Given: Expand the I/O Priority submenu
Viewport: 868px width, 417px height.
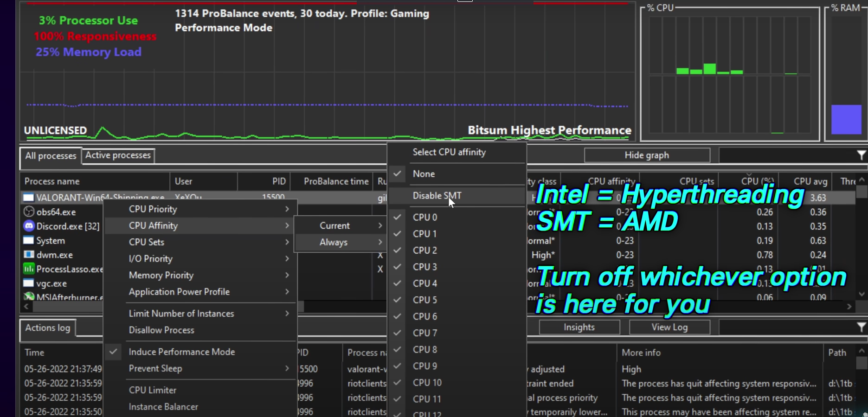Looking at the screenshot, I should pos(200,259).
